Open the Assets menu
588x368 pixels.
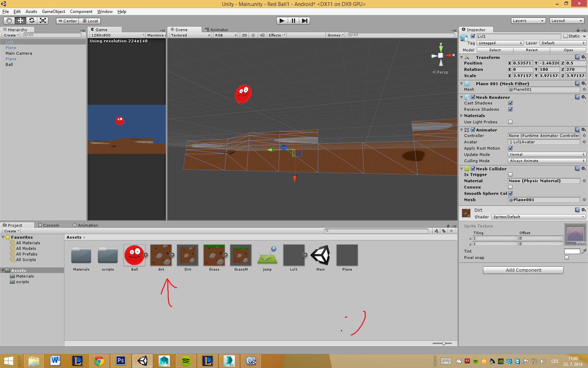31,12
